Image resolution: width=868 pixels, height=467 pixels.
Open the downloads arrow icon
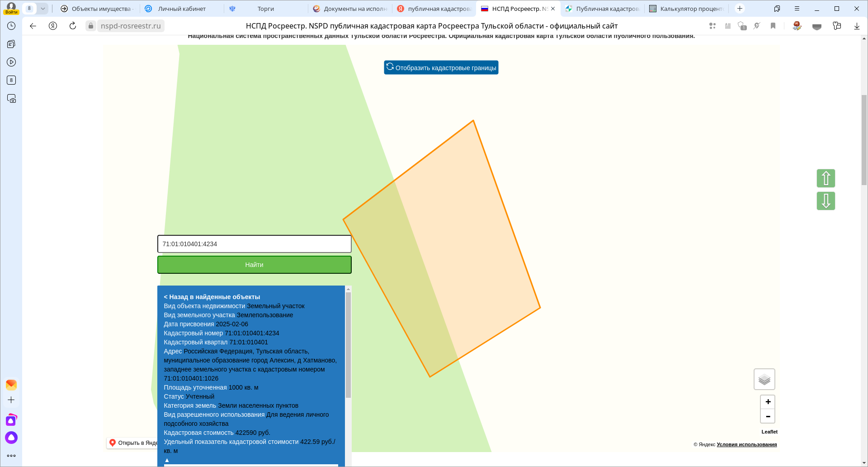[x=857, y=26]
